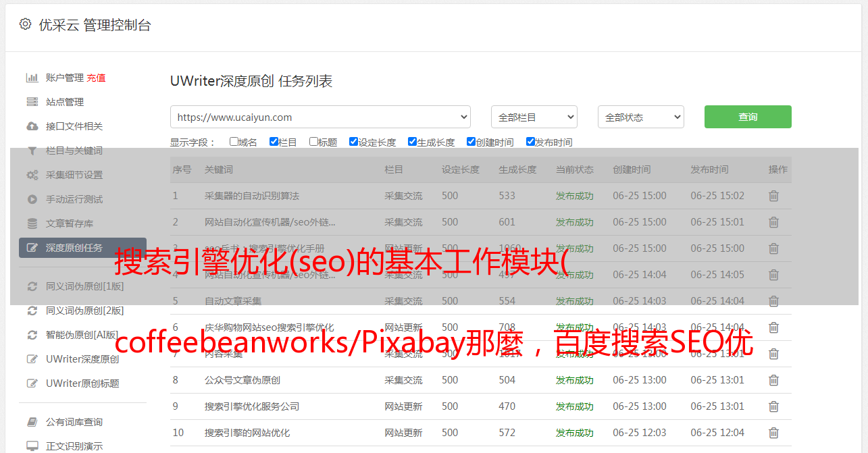Open 账户管理 bar chart icon

pos(32,78)
